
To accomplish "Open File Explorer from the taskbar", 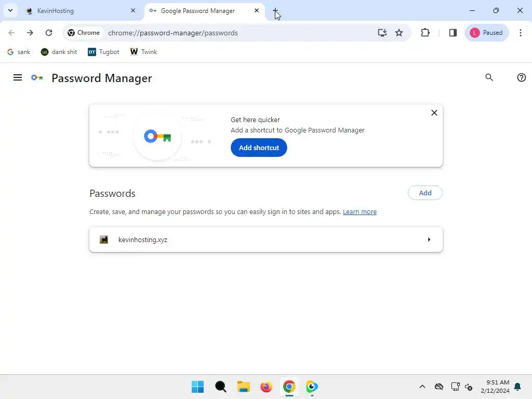I will pyautogui.click(x=243, y=387).
